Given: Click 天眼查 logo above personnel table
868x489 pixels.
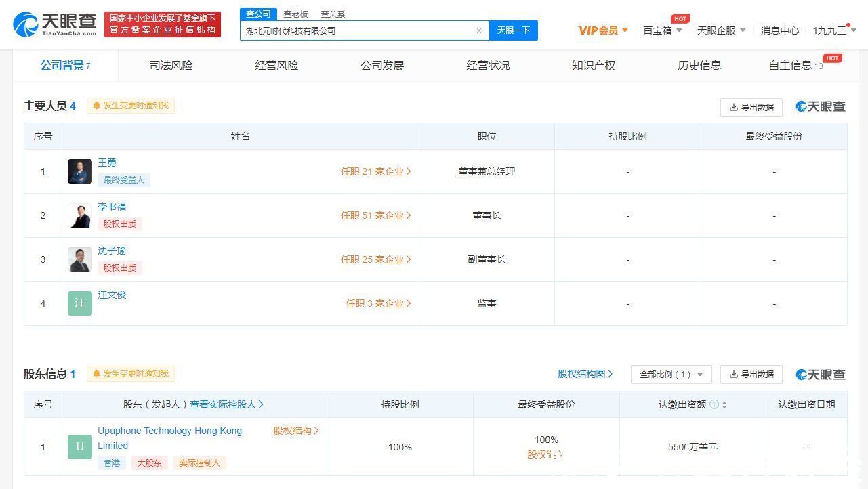Looking at the screenshot, I should click(821, 106).
